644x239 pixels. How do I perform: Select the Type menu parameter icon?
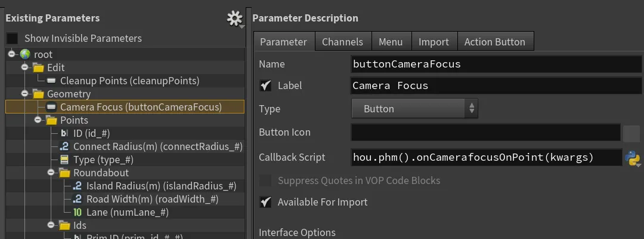coord(64,160)
